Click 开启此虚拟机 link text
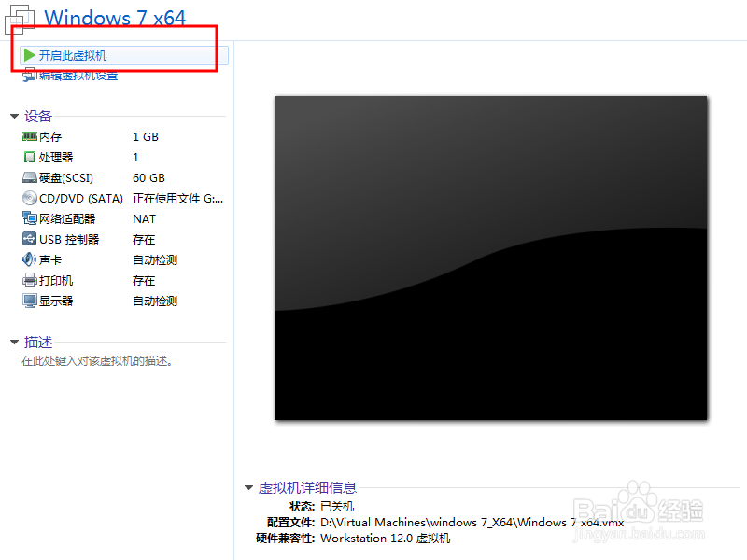The image size is (747, 560). coord(73,56)
